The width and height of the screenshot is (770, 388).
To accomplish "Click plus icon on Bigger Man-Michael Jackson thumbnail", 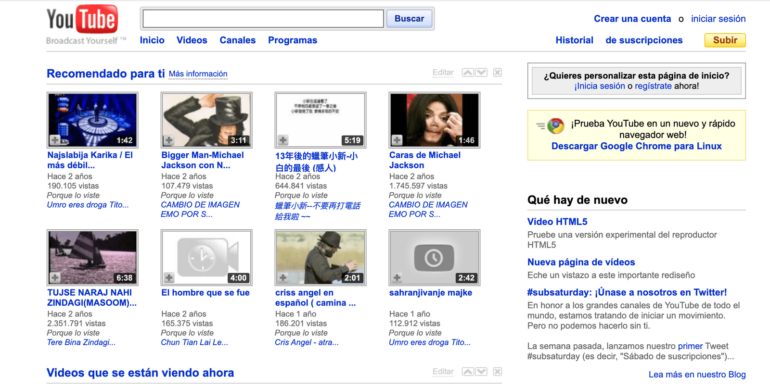I will point(169,140).
